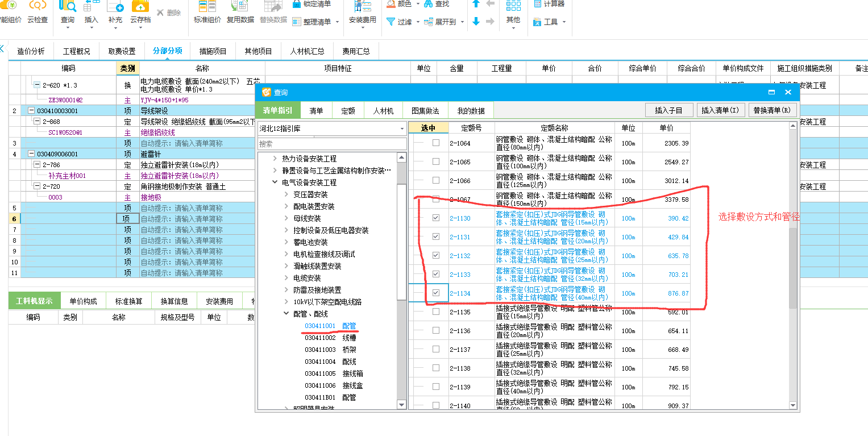Open the 替换数据 toolbar tool
The width and height of the screenshot is (868, 436).
[x=273, y=13]
